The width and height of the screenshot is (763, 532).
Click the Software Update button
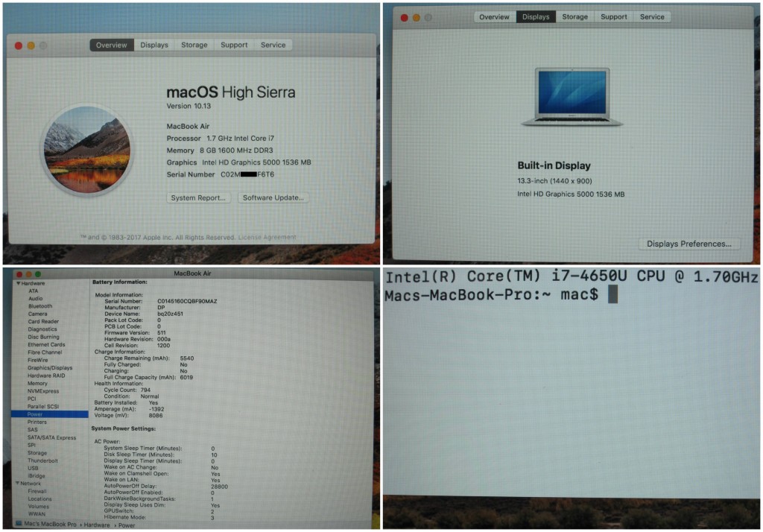[273, 197]
